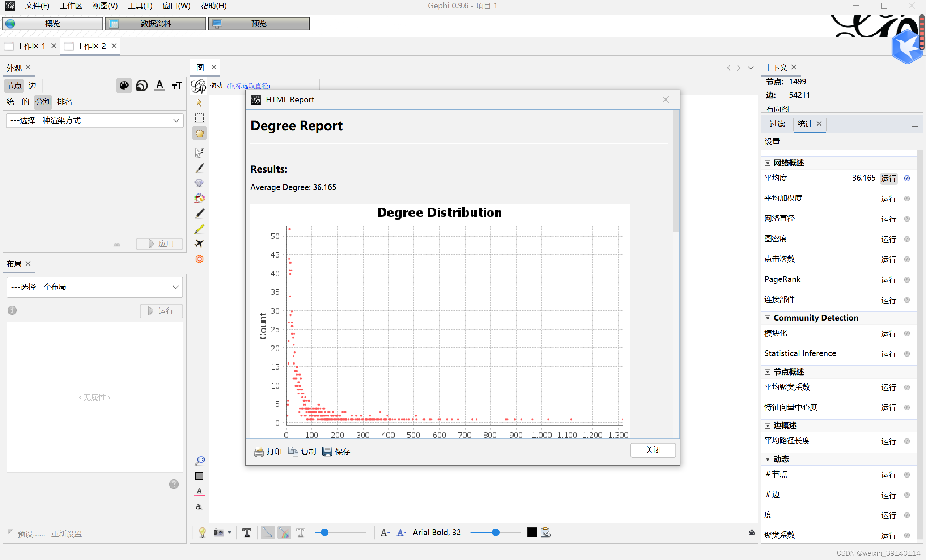Select the rectangle selection tool
The width and height of the screenshot is (926, 560).
pos(200,118)
